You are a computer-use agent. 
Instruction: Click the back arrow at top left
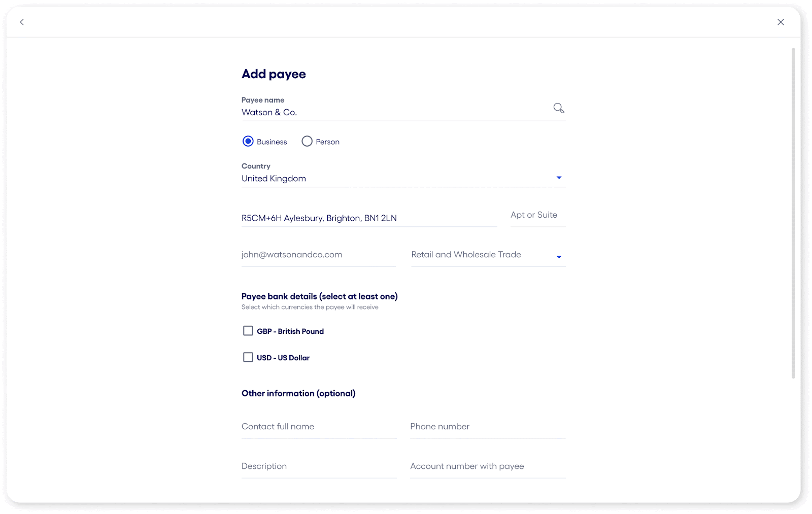click(x=21, y=22)
